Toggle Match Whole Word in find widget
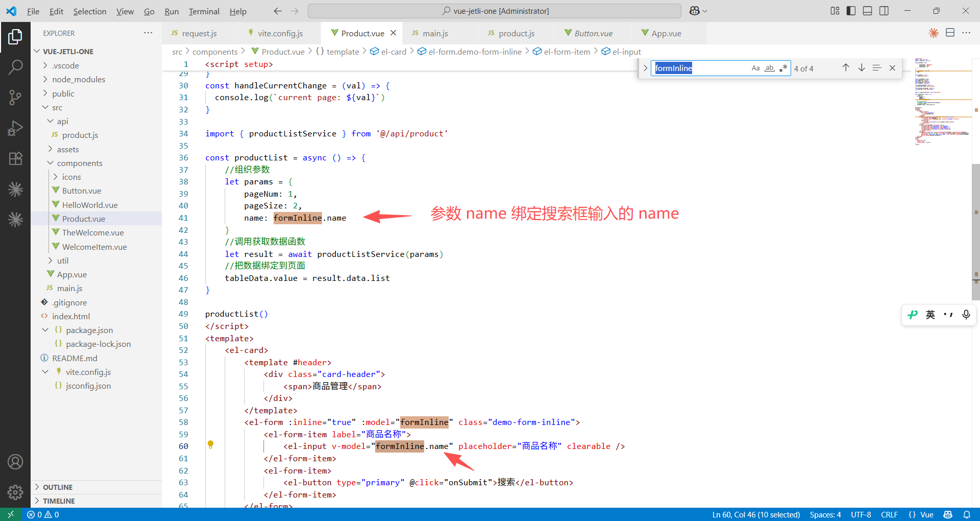The width and height of the screenshot is (980, 521). (x=769, y=68)
